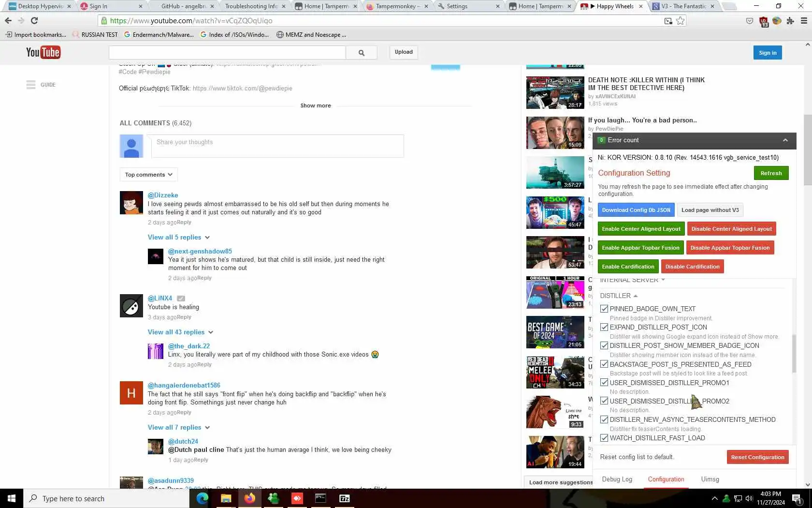
Task: Toggle DISTILLER_NEW_ASYNC_TEASERCONTENTS_METHOD checkbox
Action: pos(604,419)
